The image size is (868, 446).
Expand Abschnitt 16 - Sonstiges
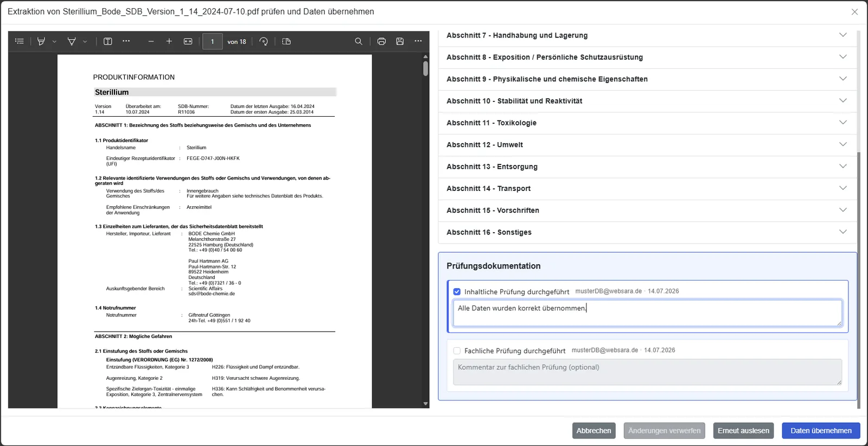coord(647,232)
